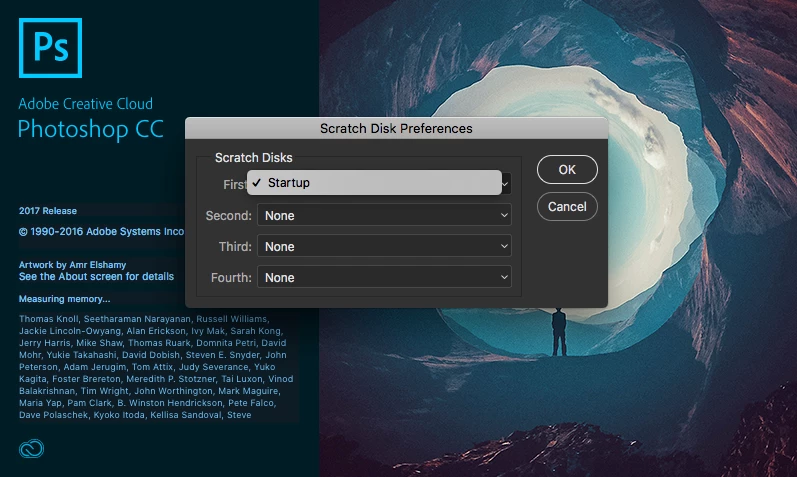Click the Photoshop Ps logo icon

tap(50, 48)
